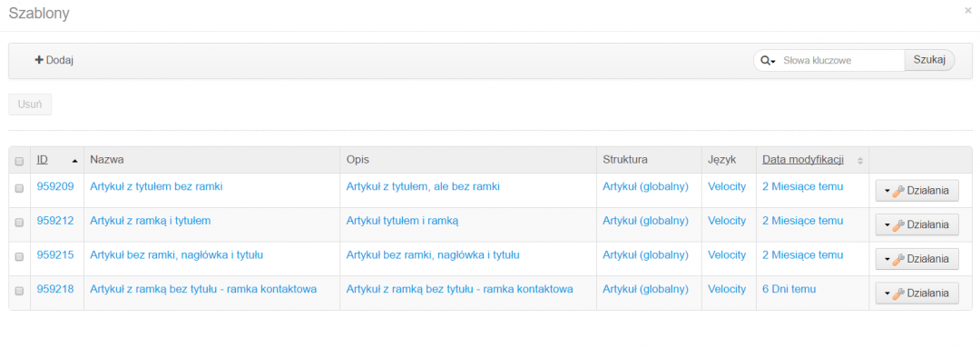Screen dimensions: 980x348
Task: Open template Artykuł z ramką i tytułem
Action: click(150, 220)
